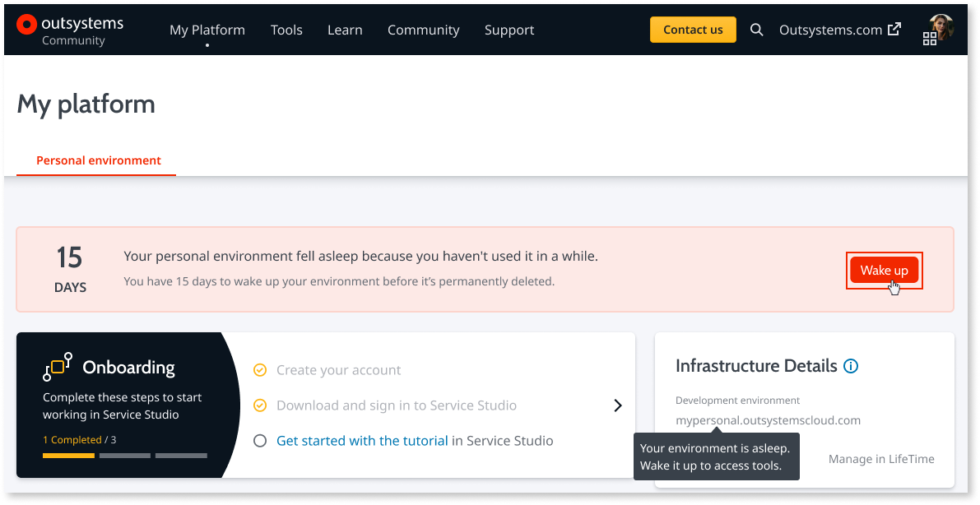Image resolution: width=980 pixels, height=505 pixels.
Task: Click the OutSystems Community logo
Action: coord(70,30)
